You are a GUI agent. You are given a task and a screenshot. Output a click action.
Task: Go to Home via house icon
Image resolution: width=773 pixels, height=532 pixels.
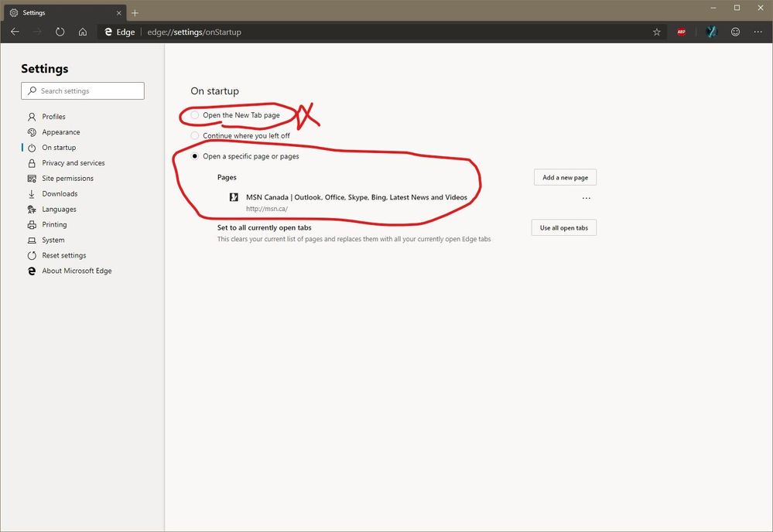[82, 32]
